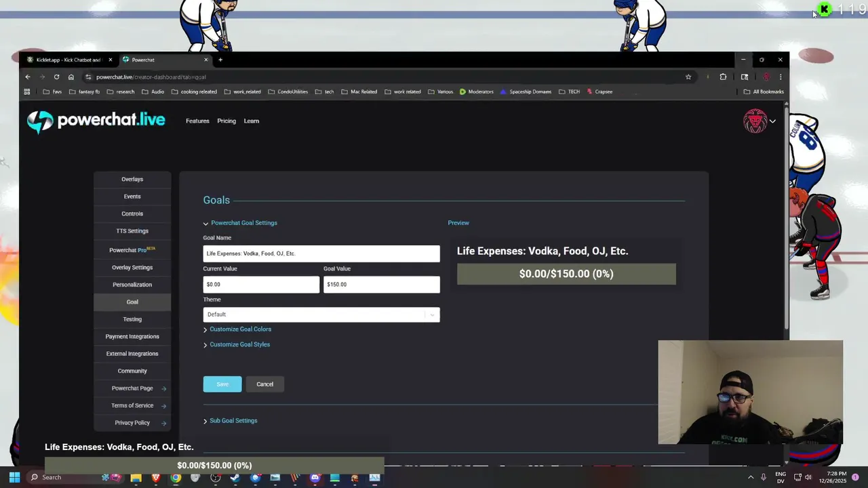Screen dimensions: 868x488
Task: Open Overlay Settings in the sidebar
Action: pos(132,268)
